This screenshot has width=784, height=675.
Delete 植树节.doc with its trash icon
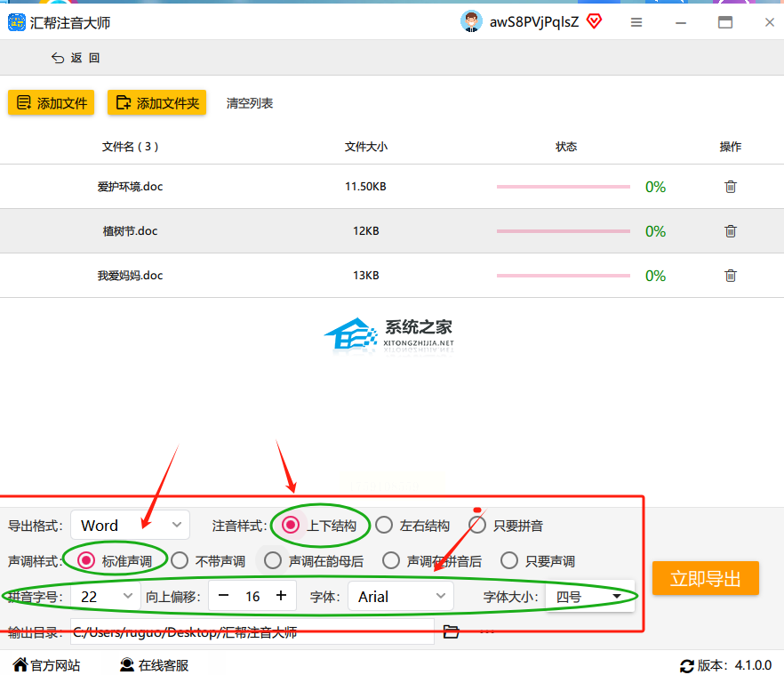pyautogui.click(x=731, y=231)
